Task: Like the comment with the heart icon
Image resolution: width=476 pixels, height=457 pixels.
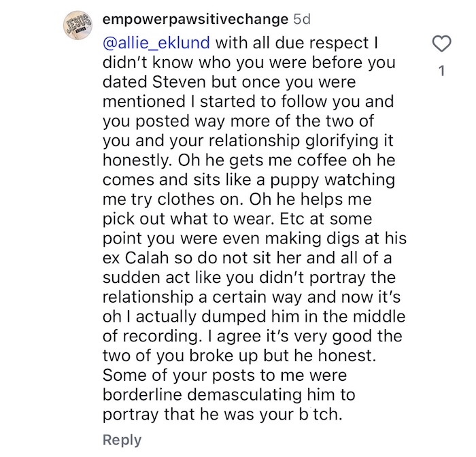Action: 442,44
